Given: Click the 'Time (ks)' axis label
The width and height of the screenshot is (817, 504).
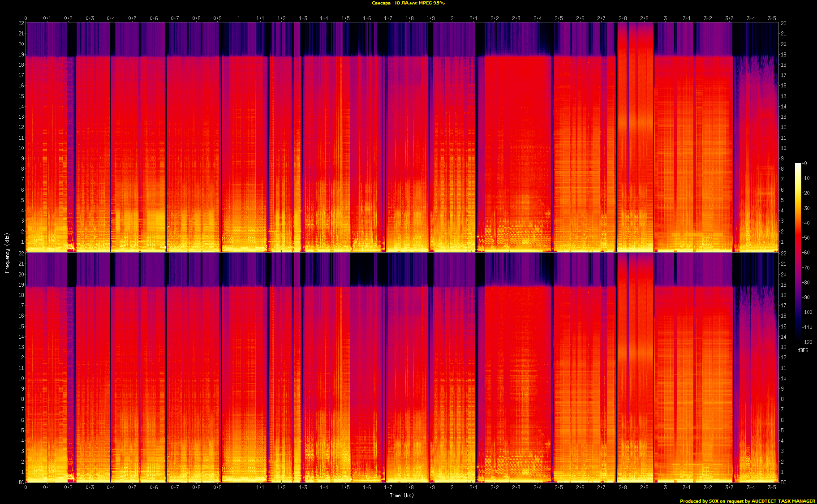Looking at the screenshot, I should tap(402, 495).
